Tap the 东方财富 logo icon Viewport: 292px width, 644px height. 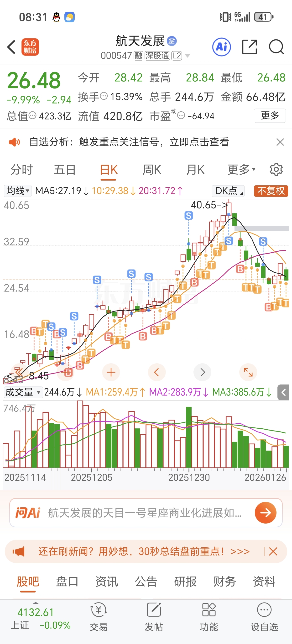30,47
